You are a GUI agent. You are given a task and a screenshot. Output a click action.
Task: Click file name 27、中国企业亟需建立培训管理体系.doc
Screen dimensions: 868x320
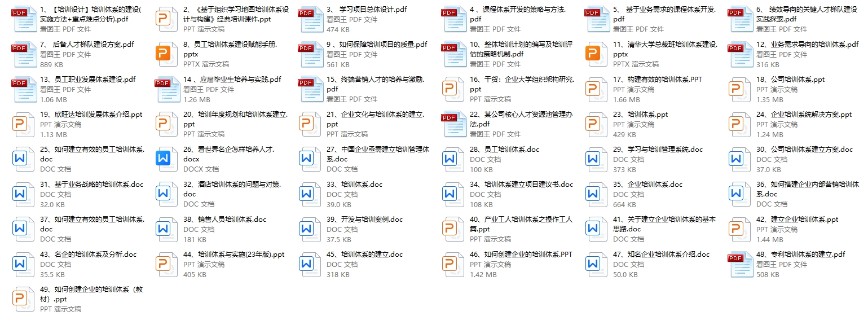coord(378,155)
